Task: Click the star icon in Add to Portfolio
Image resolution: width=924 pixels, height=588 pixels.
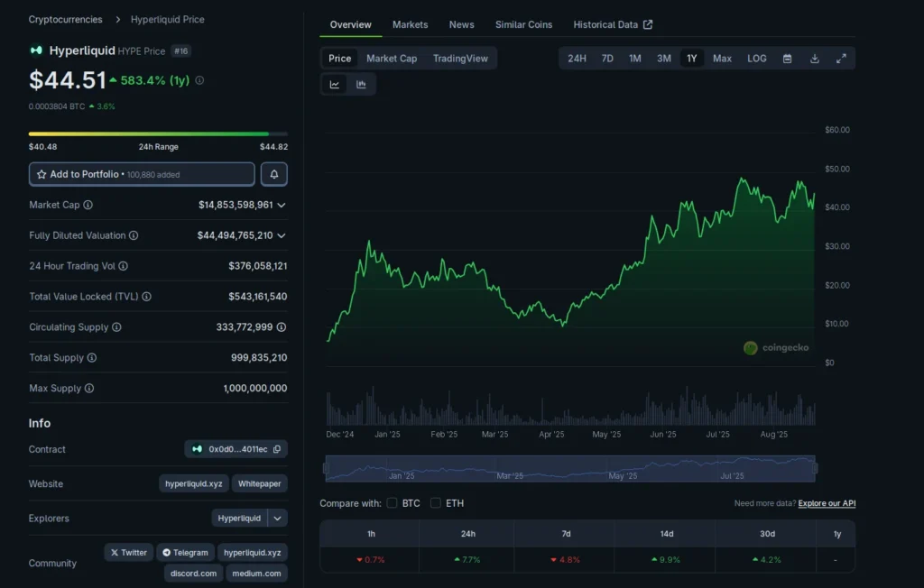Action: pos(42,174)
